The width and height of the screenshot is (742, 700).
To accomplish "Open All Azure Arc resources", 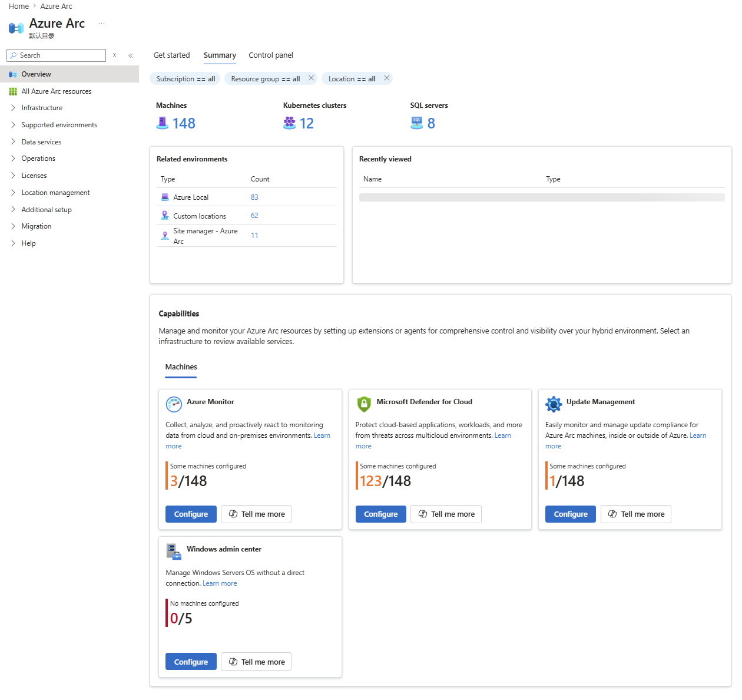I will (57, 91).
